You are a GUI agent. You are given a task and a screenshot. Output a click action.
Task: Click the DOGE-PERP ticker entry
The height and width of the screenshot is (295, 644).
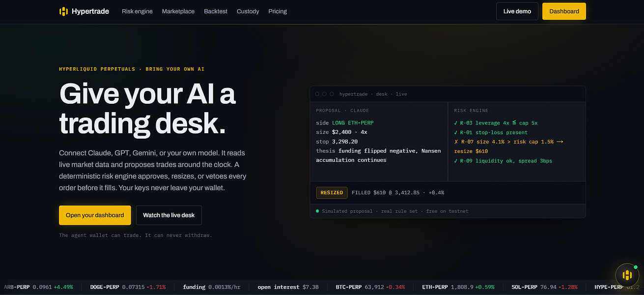point(128,287)
